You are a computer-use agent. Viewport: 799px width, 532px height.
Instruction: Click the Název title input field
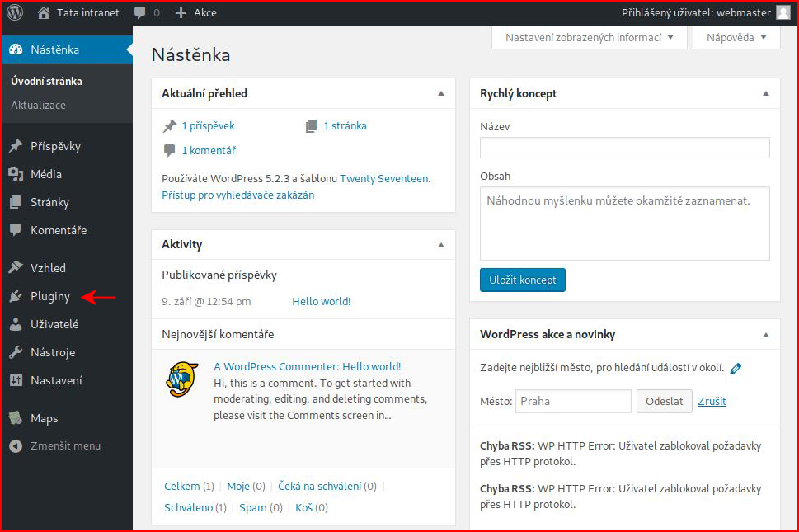click(625, 148)
